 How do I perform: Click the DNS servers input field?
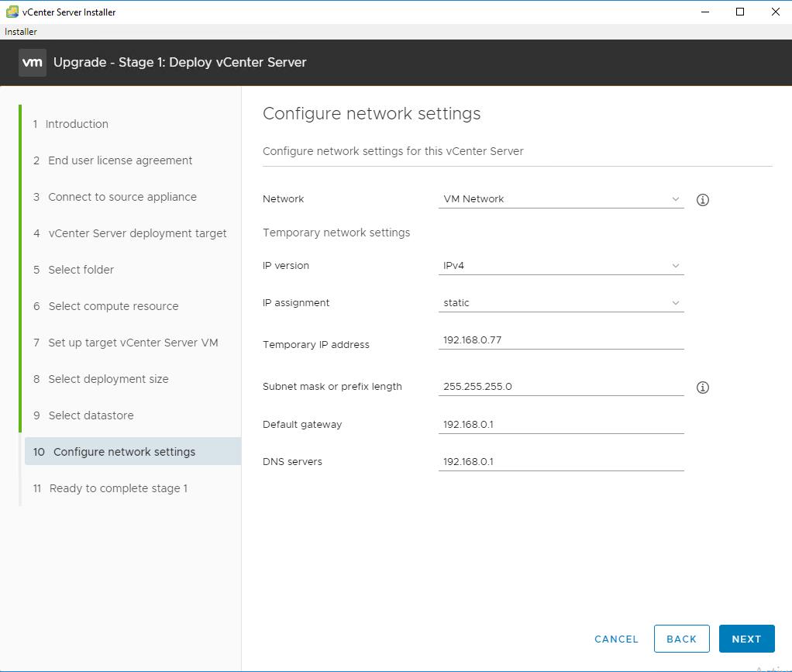pos(560,462)
